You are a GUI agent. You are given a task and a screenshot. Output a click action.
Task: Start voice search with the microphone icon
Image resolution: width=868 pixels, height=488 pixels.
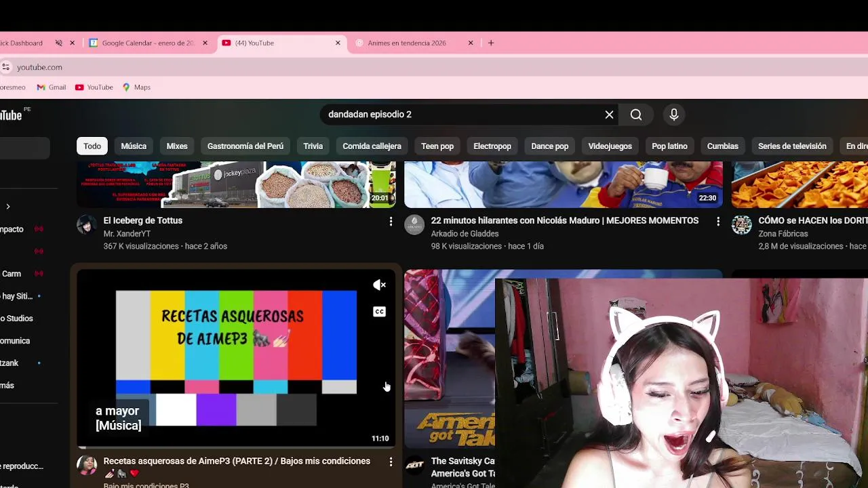click(x=674, y=115)
